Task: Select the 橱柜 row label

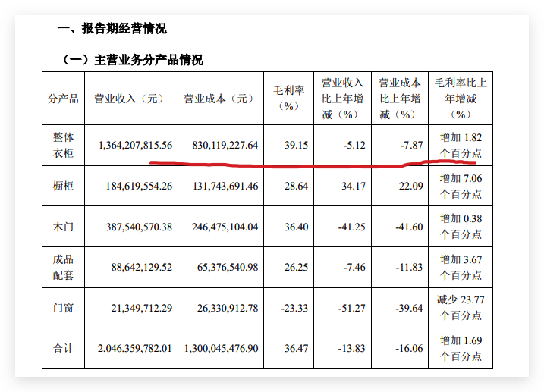Action: pyautogui.click(x=63, y=186)
